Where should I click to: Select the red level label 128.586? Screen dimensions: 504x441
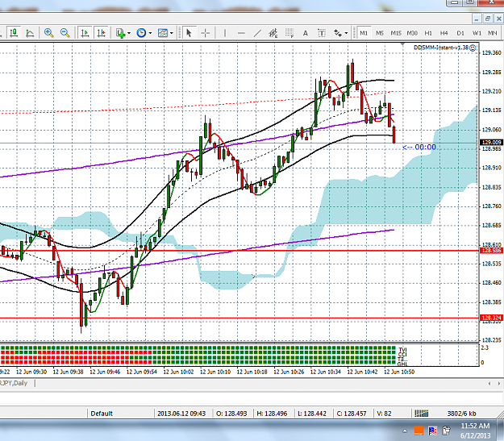tap(491, 251)
